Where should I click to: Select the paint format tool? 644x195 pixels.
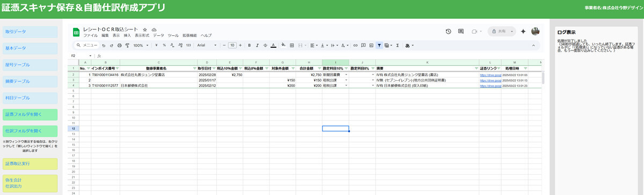(x=127, y=46)
